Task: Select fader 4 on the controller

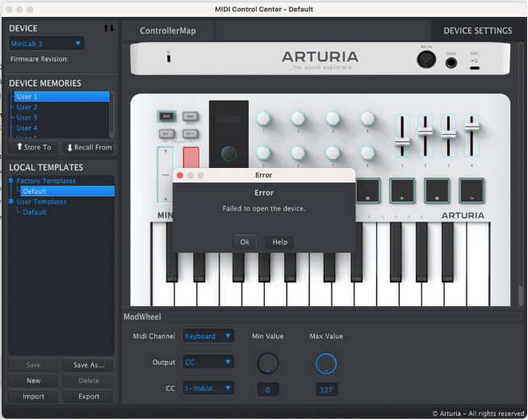Action: (x=471, y=136)
